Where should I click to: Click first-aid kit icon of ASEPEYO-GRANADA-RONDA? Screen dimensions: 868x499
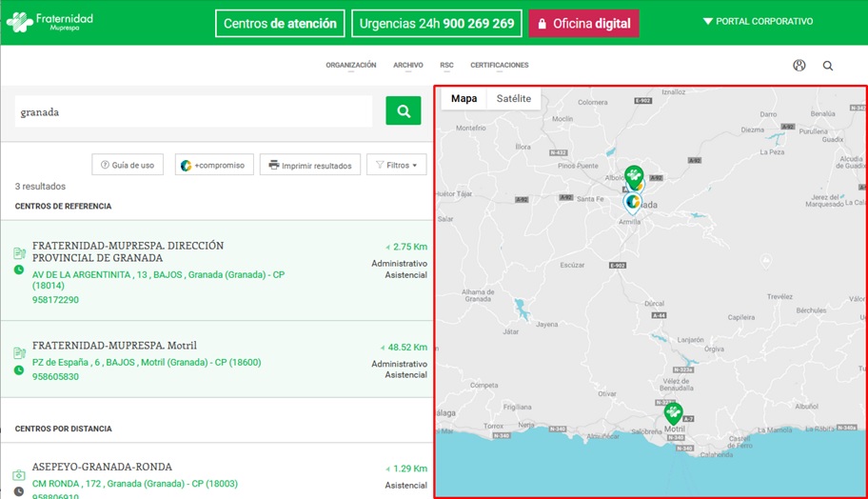tap(19, 475)
